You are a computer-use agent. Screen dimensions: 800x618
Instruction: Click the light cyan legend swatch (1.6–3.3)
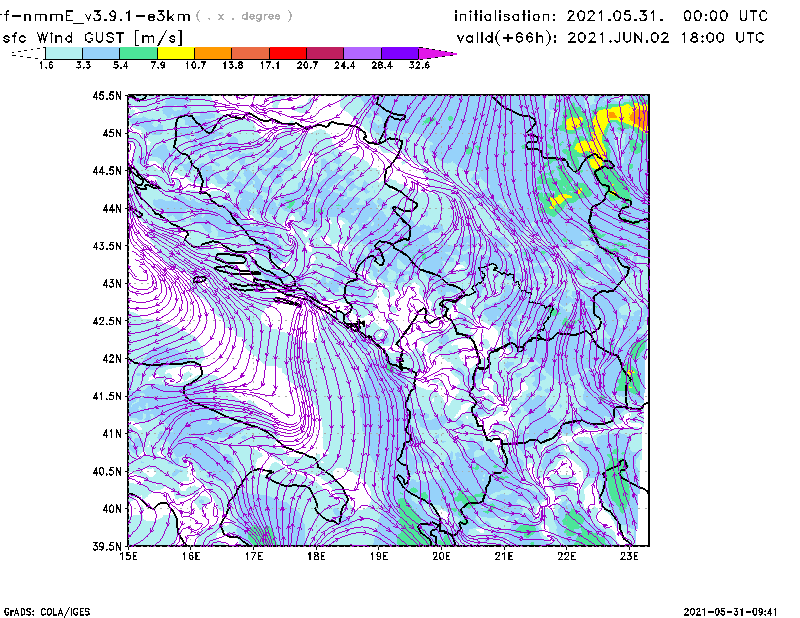click(64, 52)
